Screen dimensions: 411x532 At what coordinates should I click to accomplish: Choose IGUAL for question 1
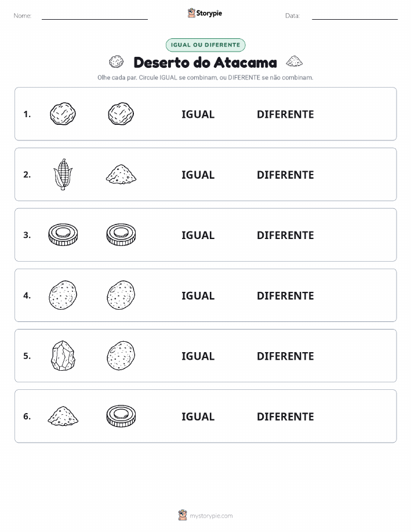pyautogui.click(x=198, y=114)
